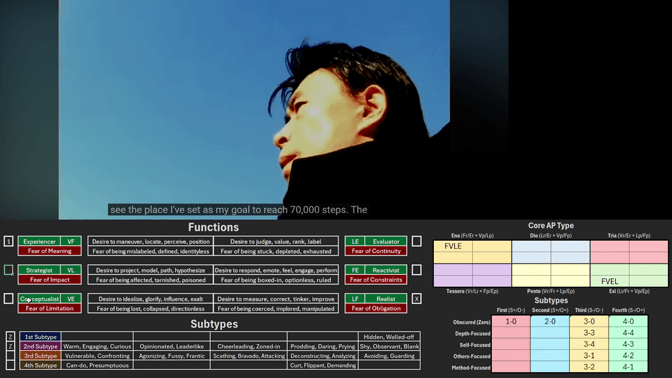This screenshot has width=672, height=378.
Task: Select the blue 2-0 subtype cell
Action: pyautogui.click(x=550, y=321)
